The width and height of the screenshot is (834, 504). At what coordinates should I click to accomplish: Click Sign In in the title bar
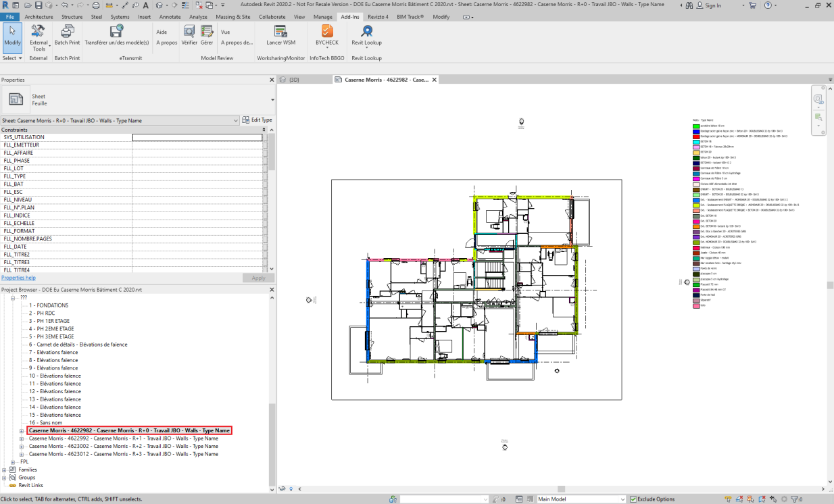(x=708, y=5)
